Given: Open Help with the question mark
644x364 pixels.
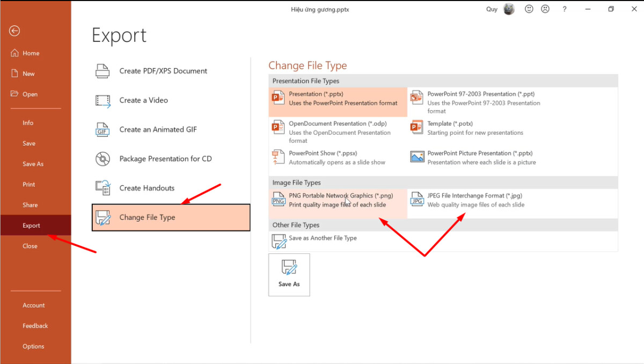Looking at the screenshot, I should click(564, 9).
